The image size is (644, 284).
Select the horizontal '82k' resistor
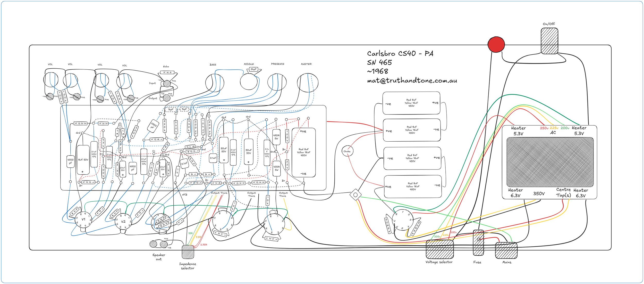216,183
